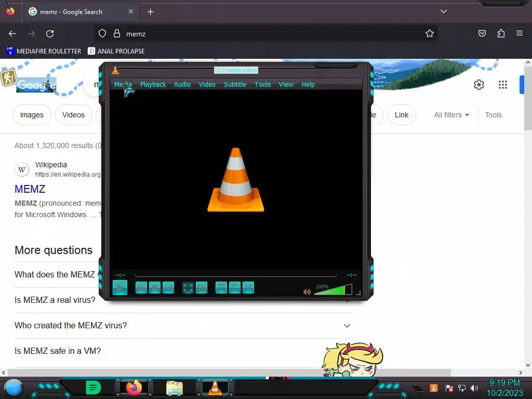Click VLC's next media button

(168, 288)
